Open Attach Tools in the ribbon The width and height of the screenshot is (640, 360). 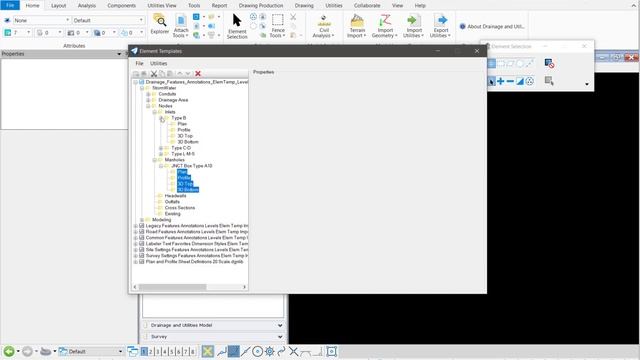click(x=181, y=26)
